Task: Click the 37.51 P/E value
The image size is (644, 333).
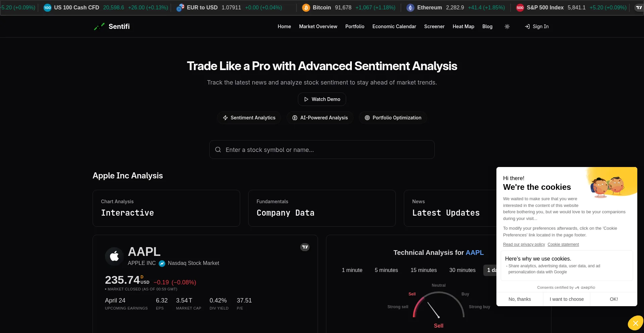Action: coord(244,300)
